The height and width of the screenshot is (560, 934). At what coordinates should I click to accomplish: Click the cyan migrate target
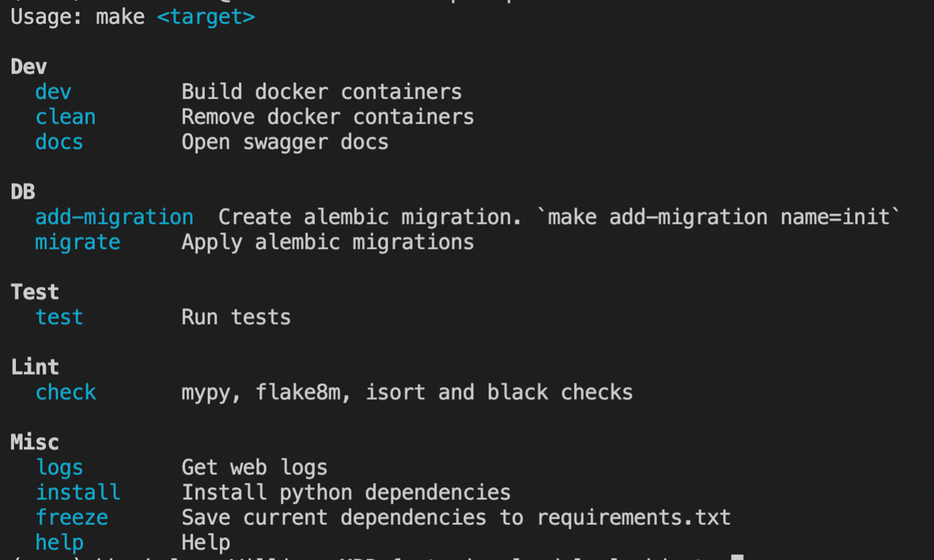(78, 242)
